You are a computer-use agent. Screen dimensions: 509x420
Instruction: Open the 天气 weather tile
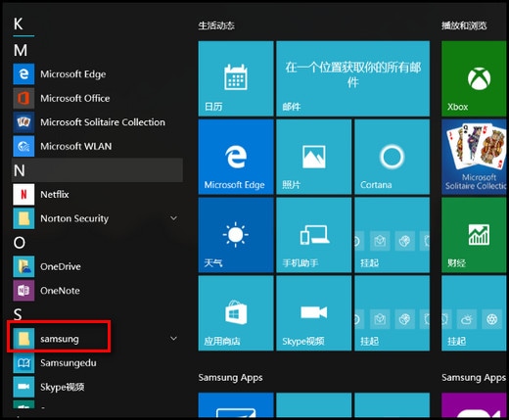click(x=236, y=235)
